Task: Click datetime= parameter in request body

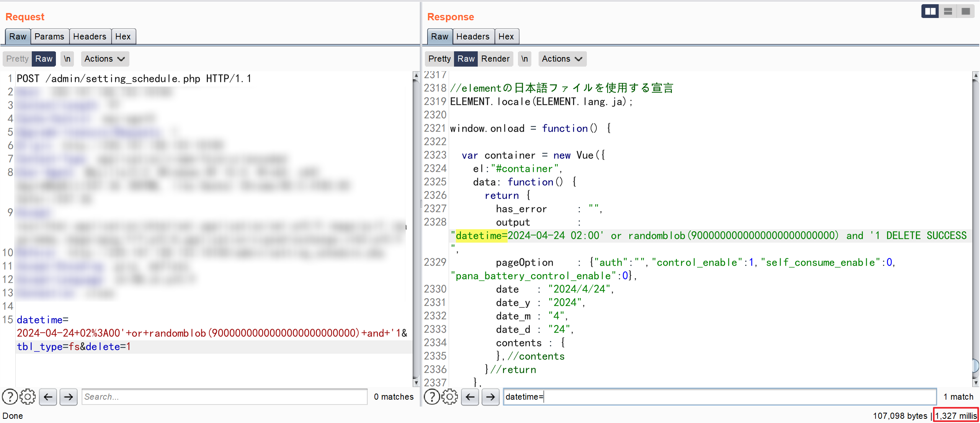Action: (x=42, y=320)
